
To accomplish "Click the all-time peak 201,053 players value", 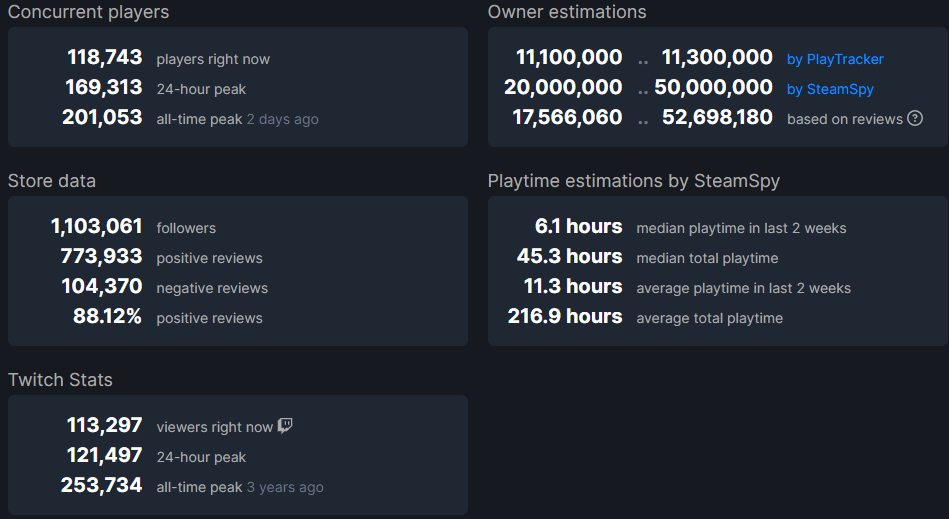I will (x=102, y=117).
